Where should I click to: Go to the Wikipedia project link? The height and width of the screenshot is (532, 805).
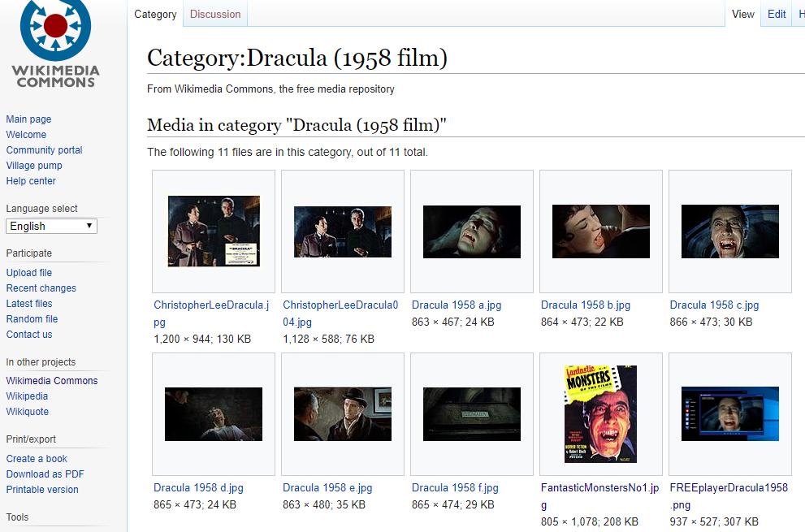[x=27, y=396]
